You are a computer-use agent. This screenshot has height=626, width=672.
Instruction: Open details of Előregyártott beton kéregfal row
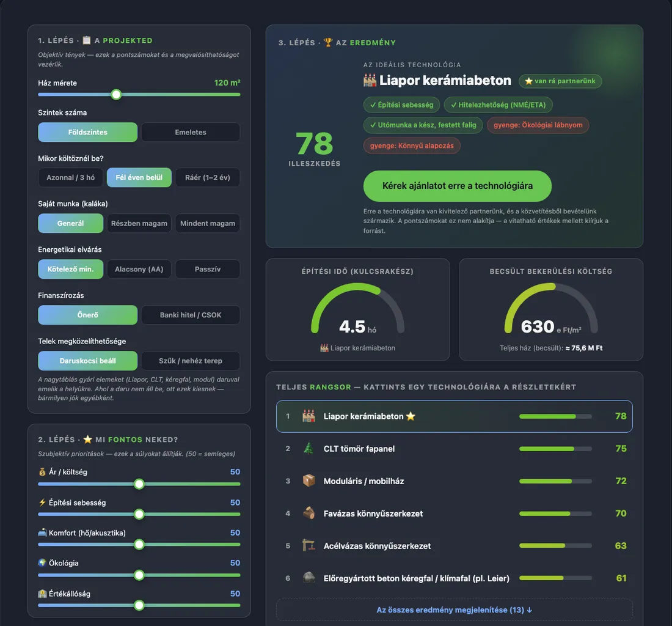pyautogui.click(x=455, y=578)
